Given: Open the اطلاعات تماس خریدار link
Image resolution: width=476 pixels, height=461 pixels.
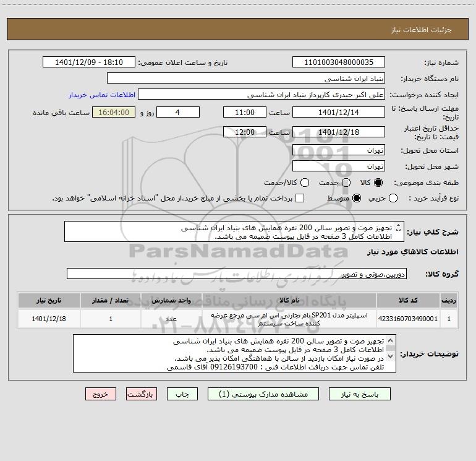Looking at the screenshot, I should (102, 95).
